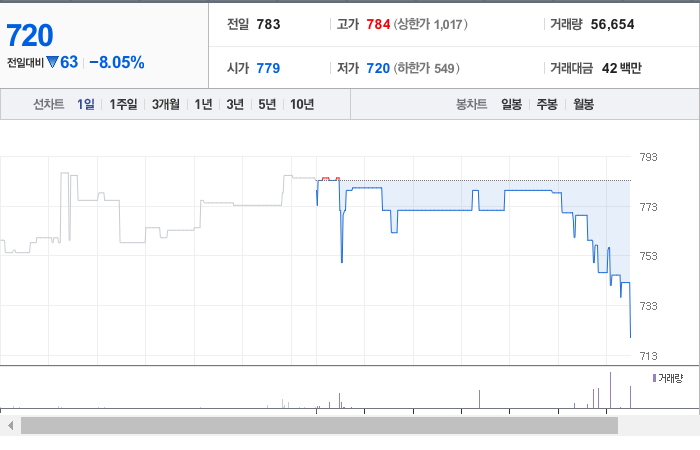The height and width of the screenshot is (450, 700).
Task: Click the 봉차트 label
Action: pos(471,104)
